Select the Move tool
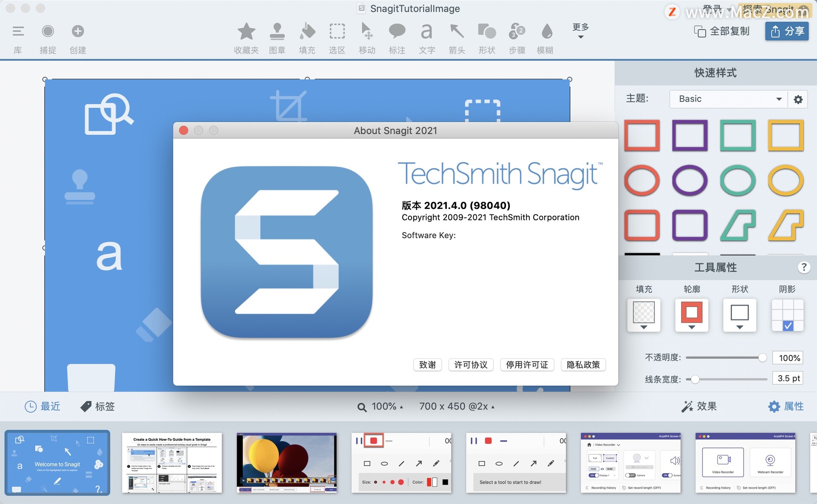This screenshot has width=817, height=504. [366, 31]
